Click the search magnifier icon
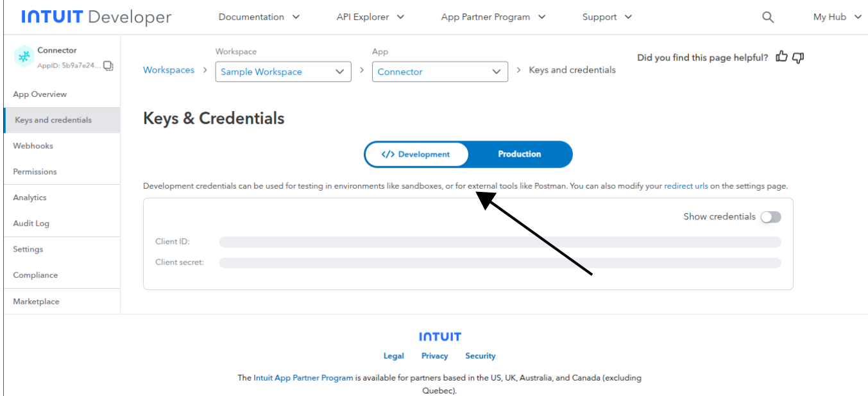Screen dimensions: 868x396 pos(767,17)
